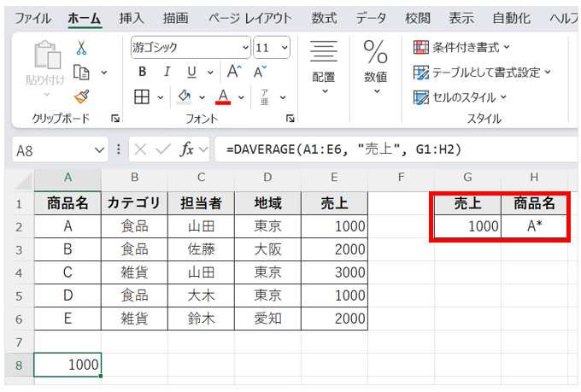Click formula bar options three-dot handle
The height and width of the screenshot is (392, 581).
(x=119, y=149)
